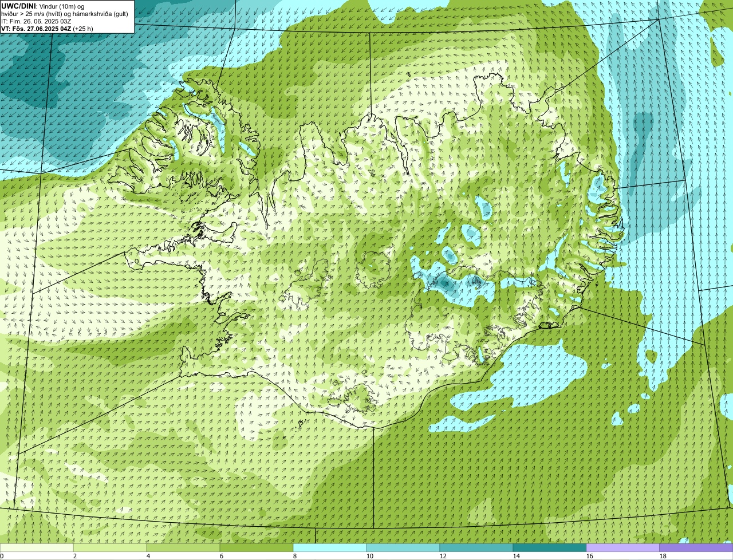Click the legend scale label '10'
The image size is (733, 560).
tap(370, 556)
